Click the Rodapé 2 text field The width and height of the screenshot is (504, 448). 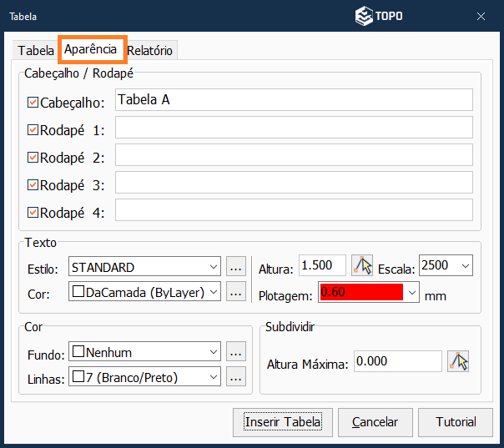294,155
